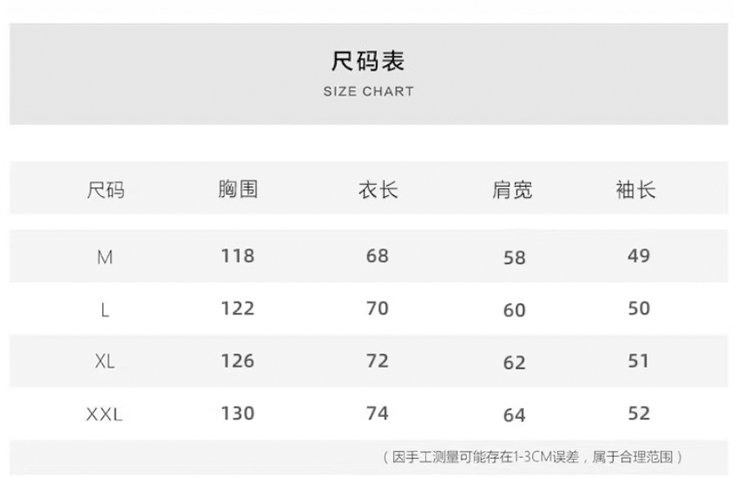Select the 胸围 column header

point(238,188)
